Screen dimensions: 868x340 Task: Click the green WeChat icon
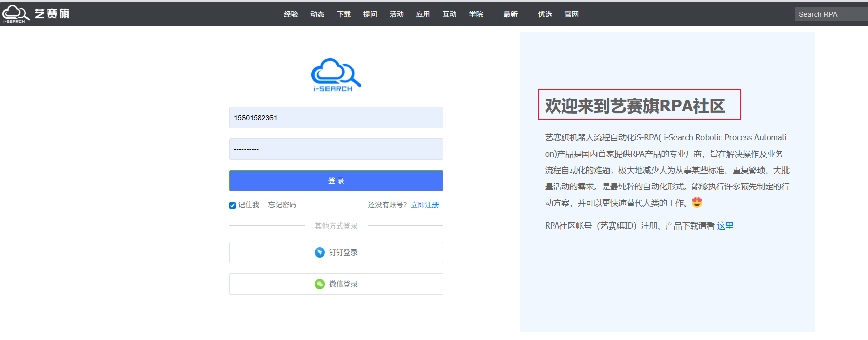click(x=320, y=284)
